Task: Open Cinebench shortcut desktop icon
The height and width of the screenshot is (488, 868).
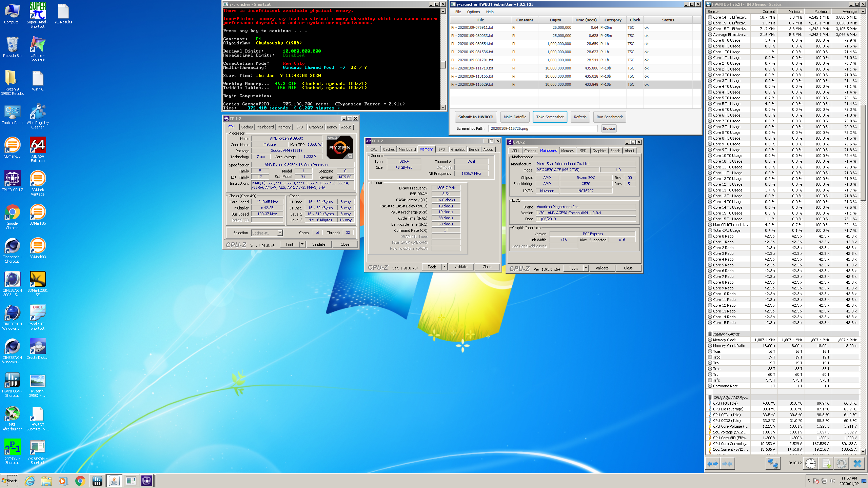Action: point(12,251)
